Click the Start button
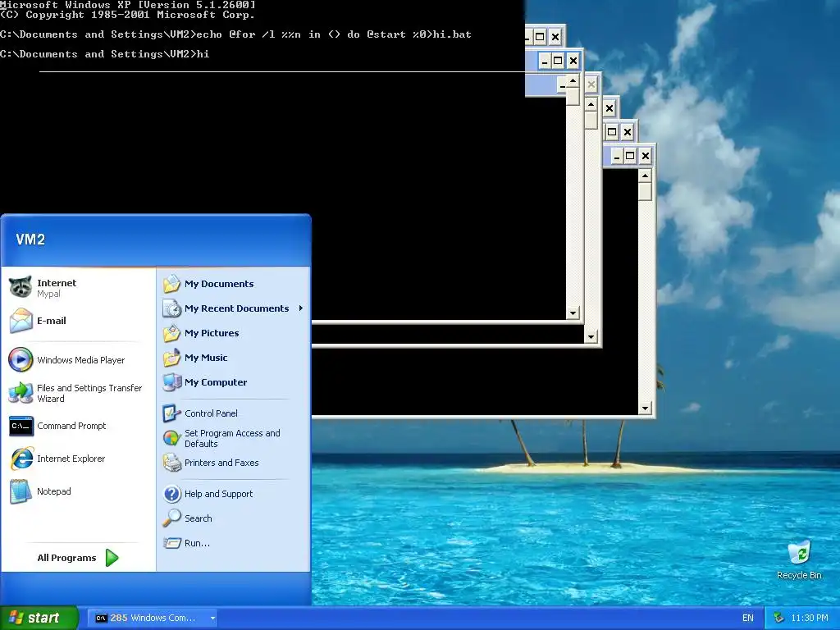Viewport: 840px width, 630px height. click(x=39, y=618)
